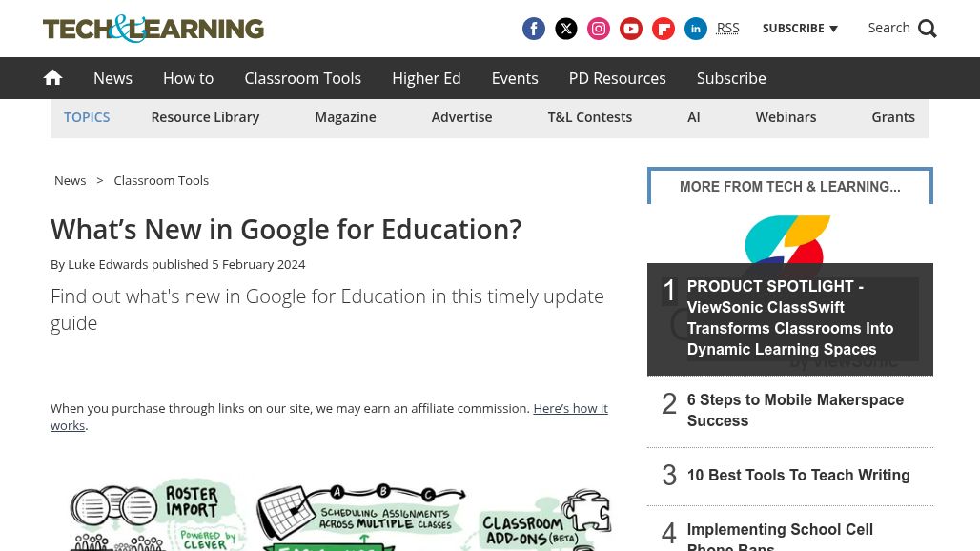
Task: Open the YouTube social icon
Action: click(631, 29)
